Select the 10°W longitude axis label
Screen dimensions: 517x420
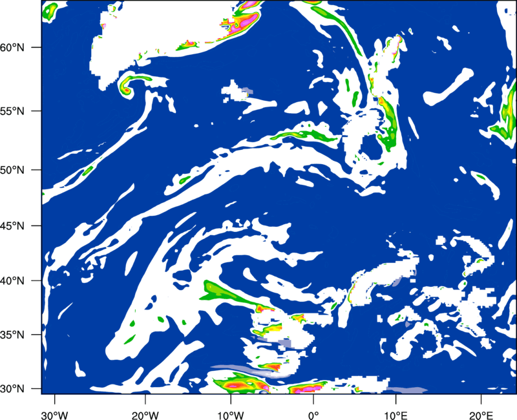click(x=231, y=415)
